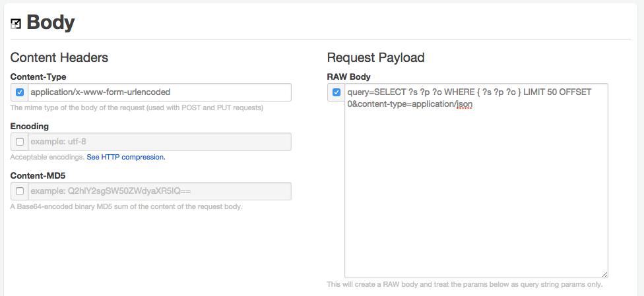Viewport: 644px width, 296px height.
Task: Uncheck the Content-Type header checkbox
Action: click(x=20, y=92)
